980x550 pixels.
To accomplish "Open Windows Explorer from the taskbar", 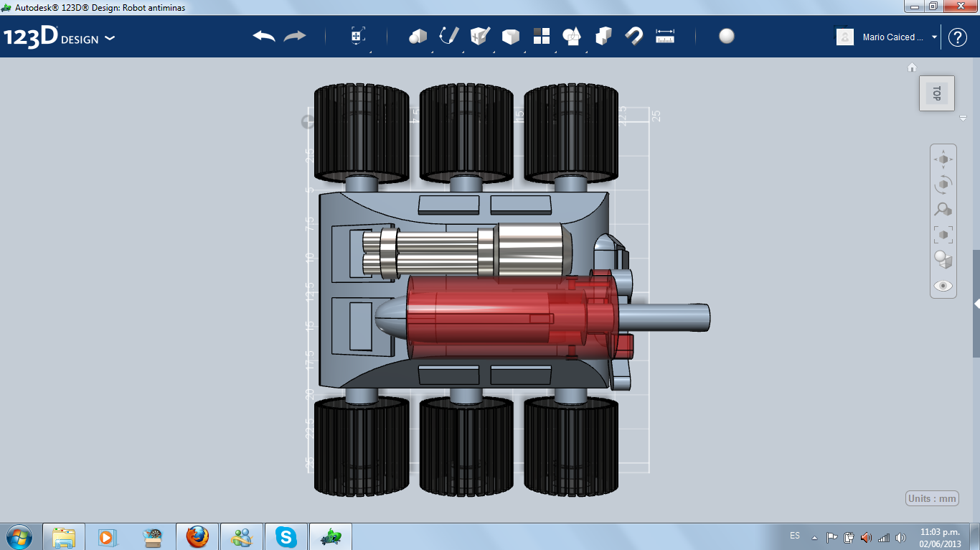I will pos(64,536).
